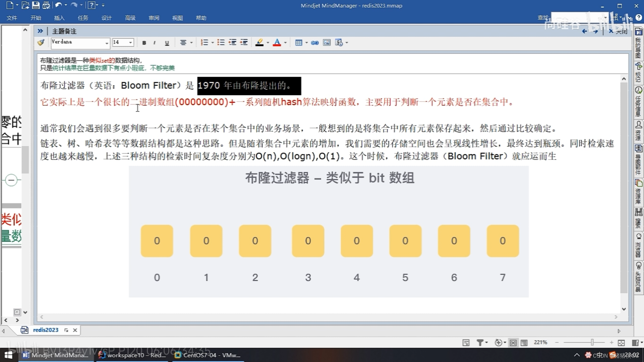Switch to the 高级 ribbon tab

pos(130,18)
